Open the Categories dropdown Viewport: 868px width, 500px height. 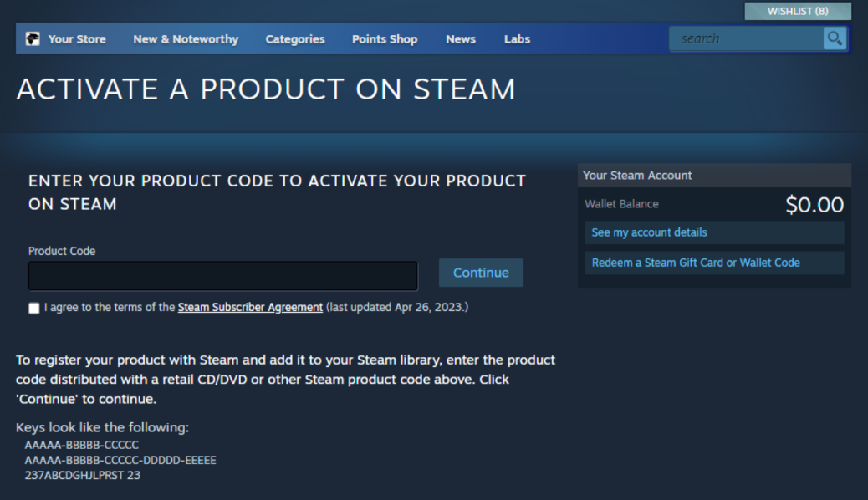[x=295, y=39]
